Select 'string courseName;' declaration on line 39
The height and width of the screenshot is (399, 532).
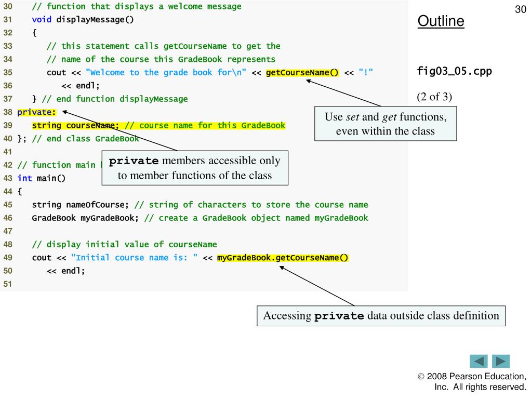click(x=75, y=126)
